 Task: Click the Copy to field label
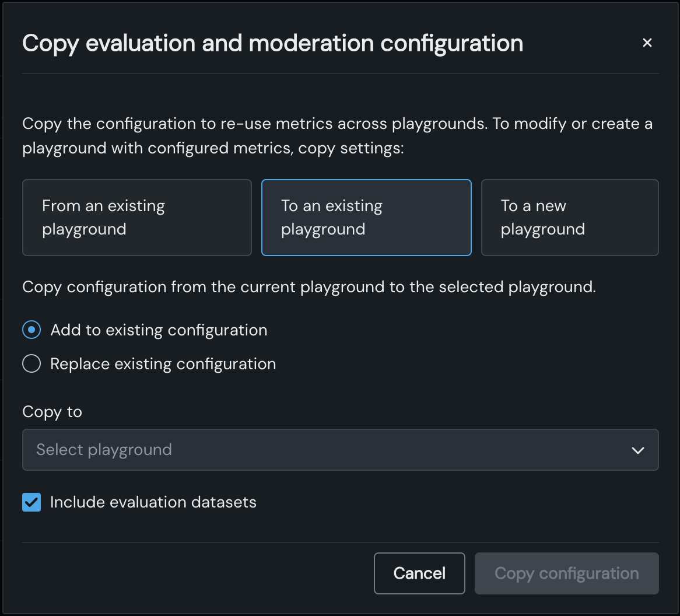pos(52,412)
